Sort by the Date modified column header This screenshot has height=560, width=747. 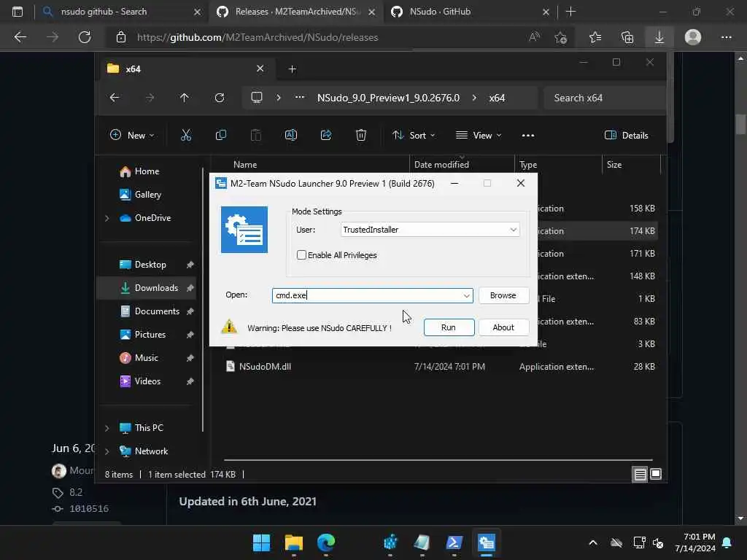[x=441, y=165]
